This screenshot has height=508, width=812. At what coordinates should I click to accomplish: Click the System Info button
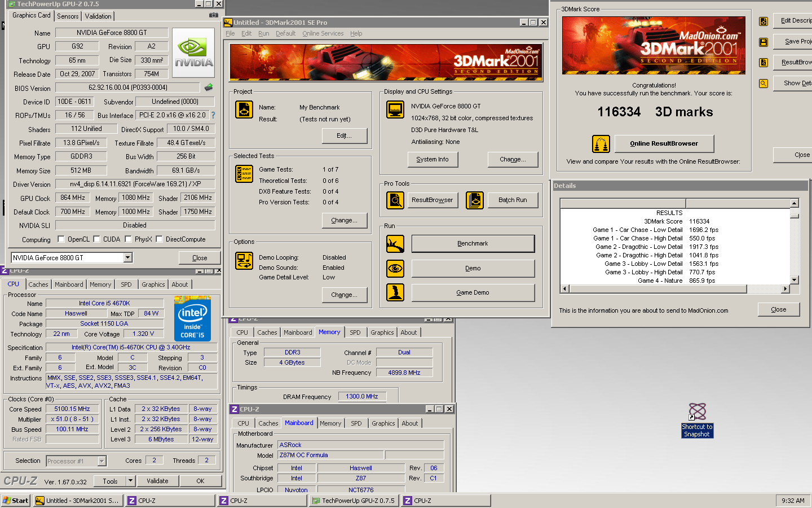[433, 159]
